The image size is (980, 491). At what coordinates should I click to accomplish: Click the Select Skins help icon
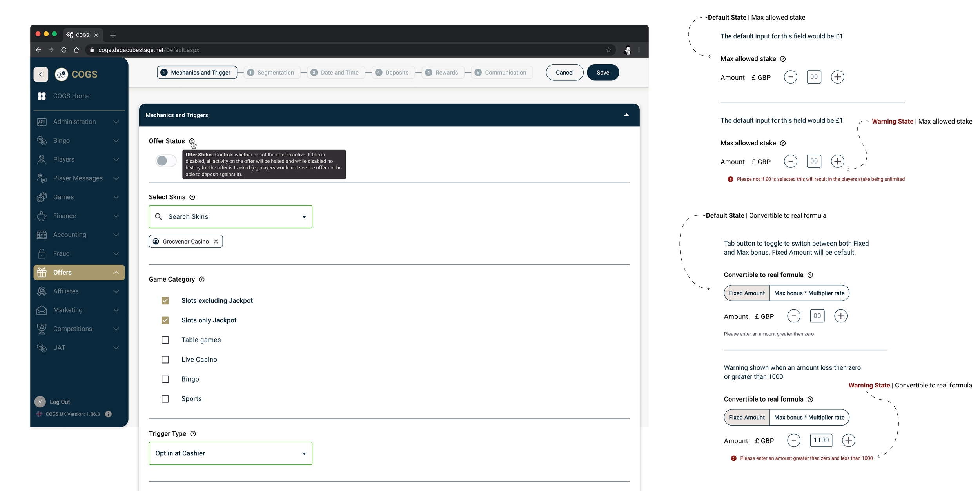[192, 197]
